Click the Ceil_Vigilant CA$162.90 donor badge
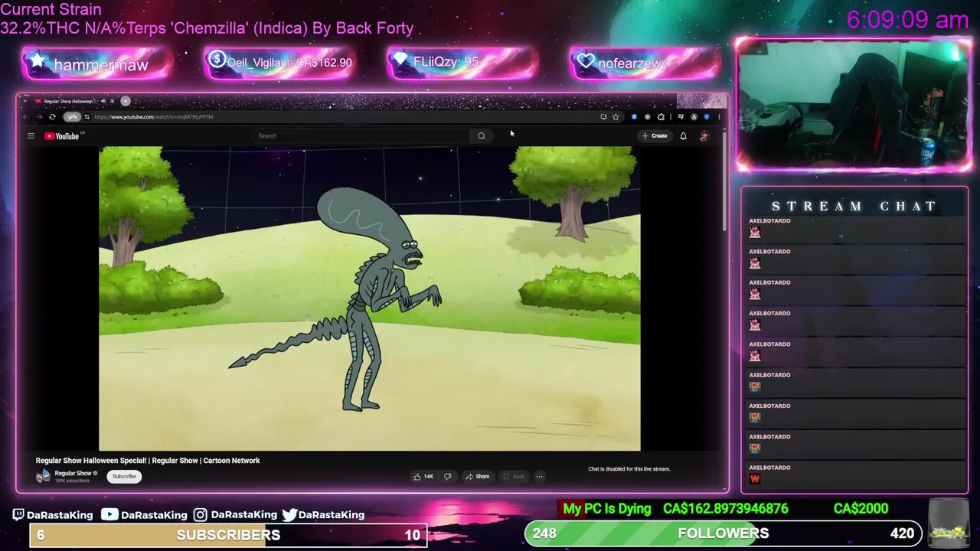980x551 pixels. [x=280, y=63]
